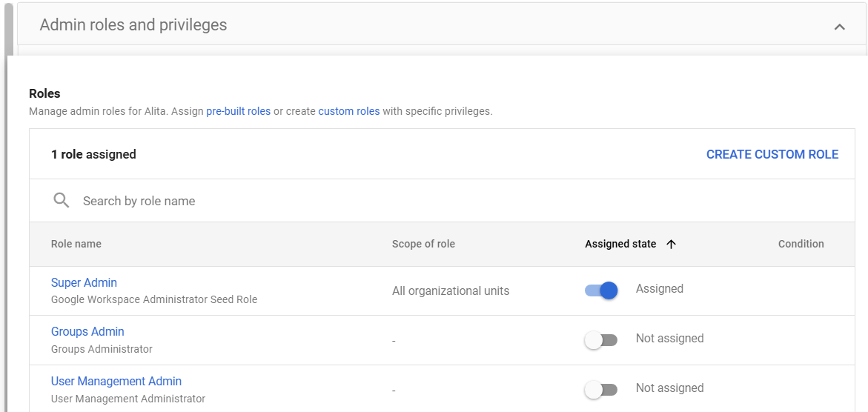Sort by Role name column header
Viewport: 868px width, 412px height.
76,244
